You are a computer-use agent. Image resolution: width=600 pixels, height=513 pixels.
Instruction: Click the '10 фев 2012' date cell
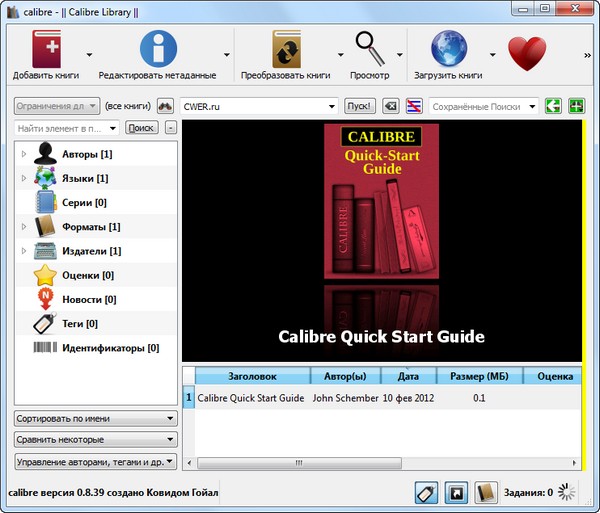[408, 398]
